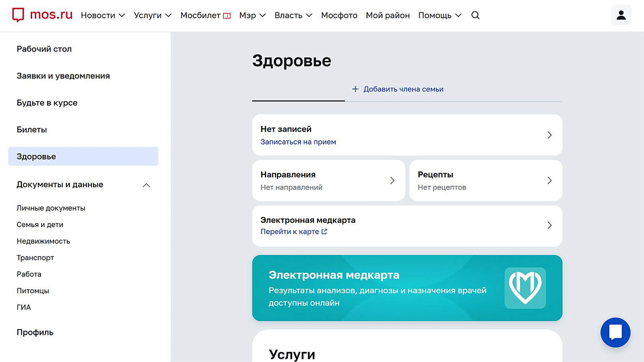Select Питомцы in the sidebar
The height and width of the screenshot is (362, 644).
pos(33,291)
